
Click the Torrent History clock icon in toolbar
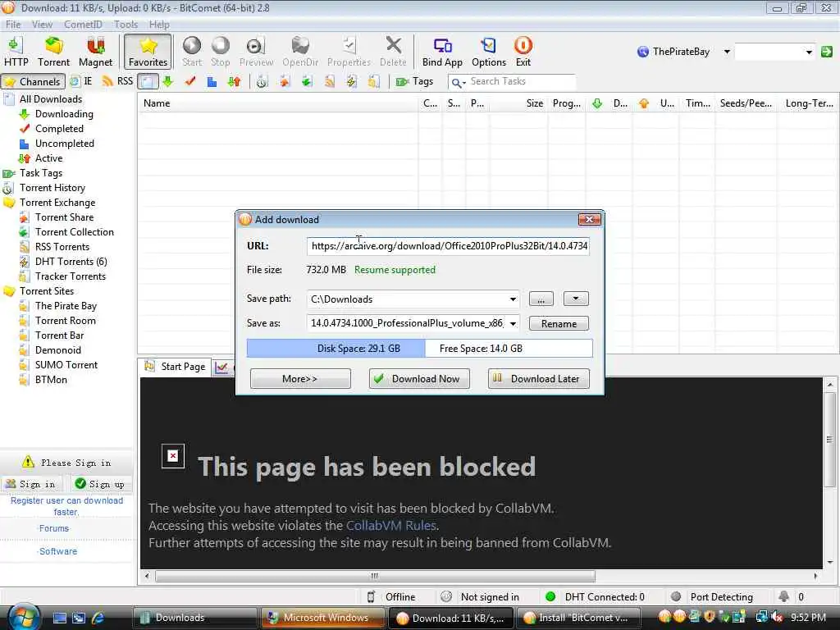(262, 81)
